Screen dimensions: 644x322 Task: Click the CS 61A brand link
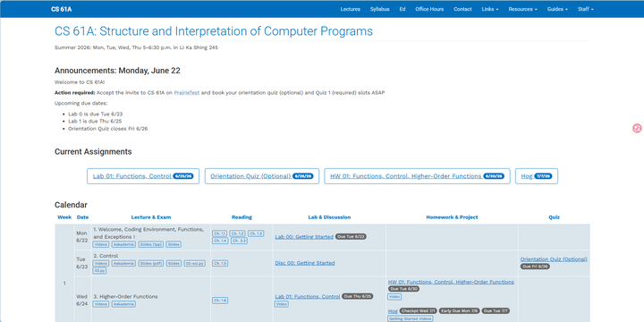coord(61,9)
